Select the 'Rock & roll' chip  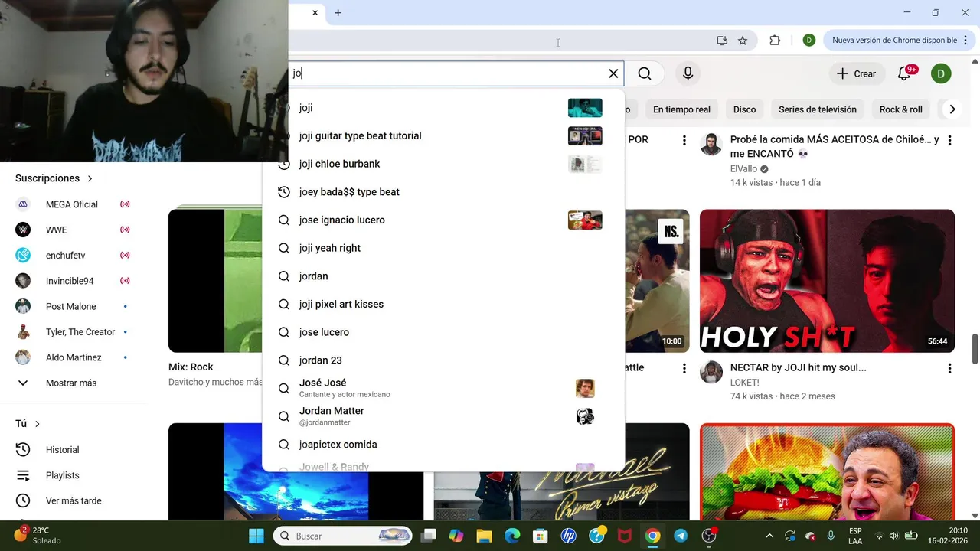tap(900, 109)
